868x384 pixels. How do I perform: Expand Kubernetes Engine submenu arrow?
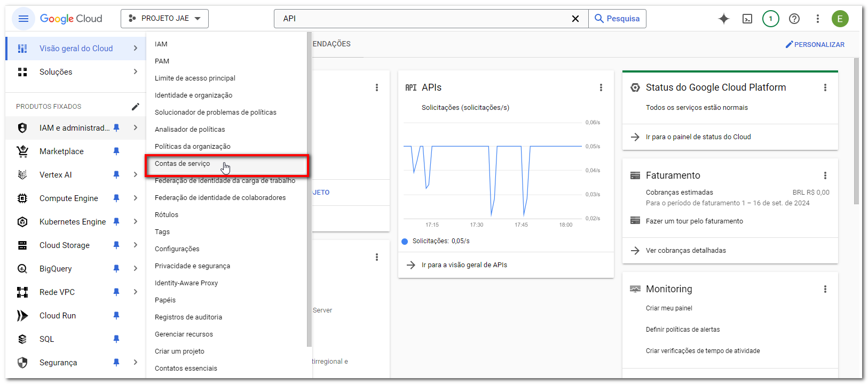(x=136, y=222)
